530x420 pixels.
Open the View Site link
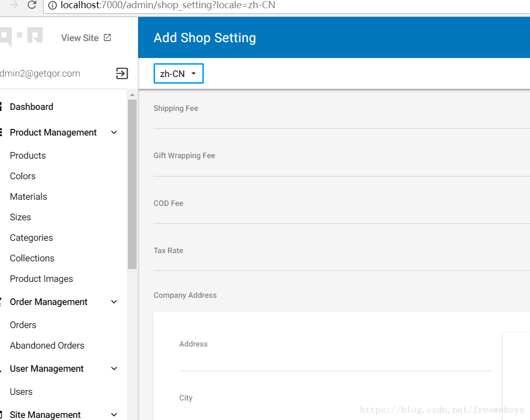80,38
